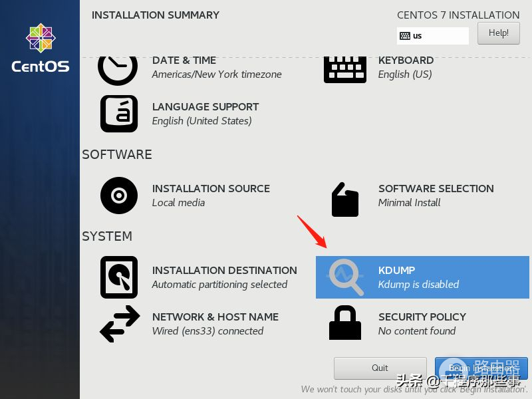Open INSTALLATION DESTINATION label
The width and height of the screenshot is (532, 399).
[225, 271]
